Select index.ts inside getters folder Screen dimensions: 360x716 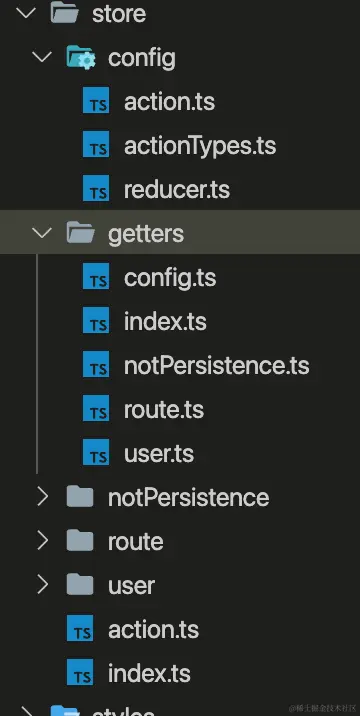point(165,321)
